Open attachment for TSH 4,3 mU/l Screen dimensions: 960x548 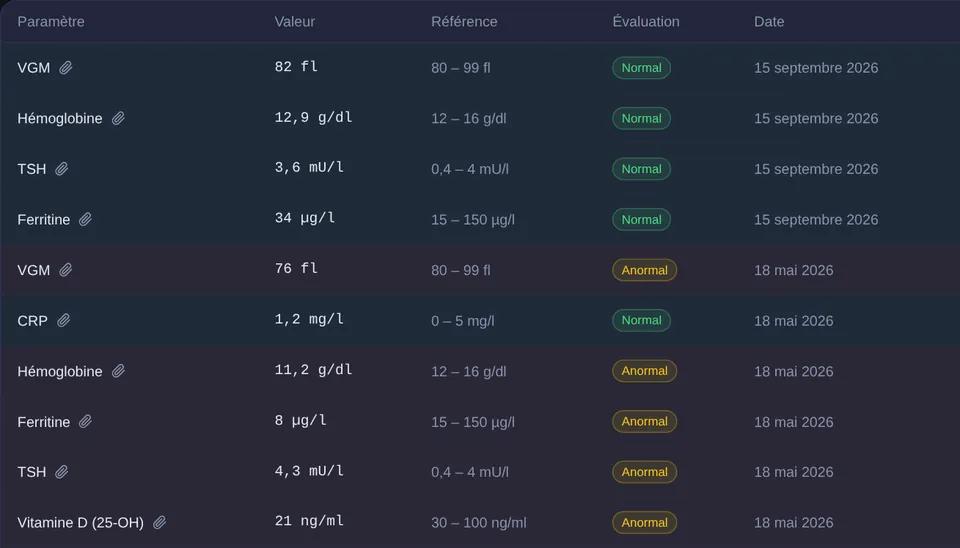pyautogui.click(x=61, y=472)
